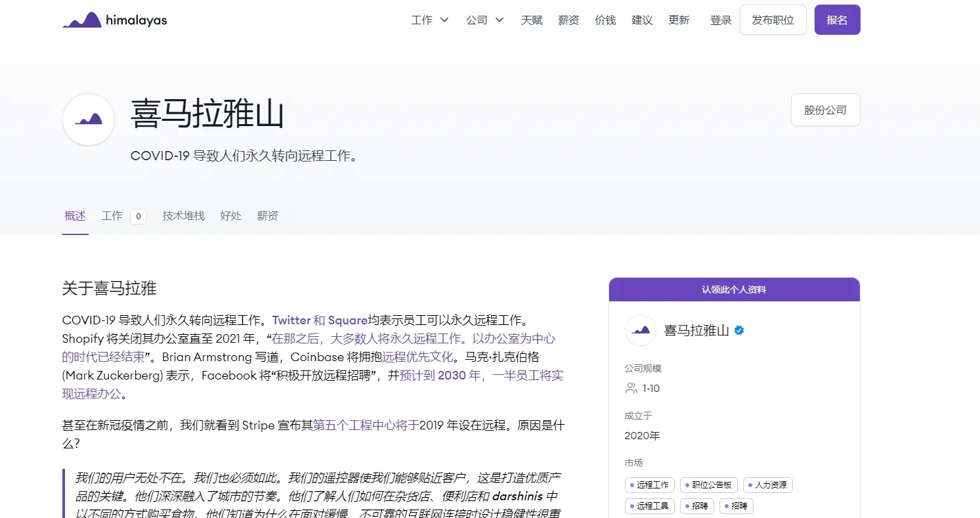The height and width of the screenshot is (518, 980).
Task: Open the 更新 navigation item
Action: [x=679, y=20]
